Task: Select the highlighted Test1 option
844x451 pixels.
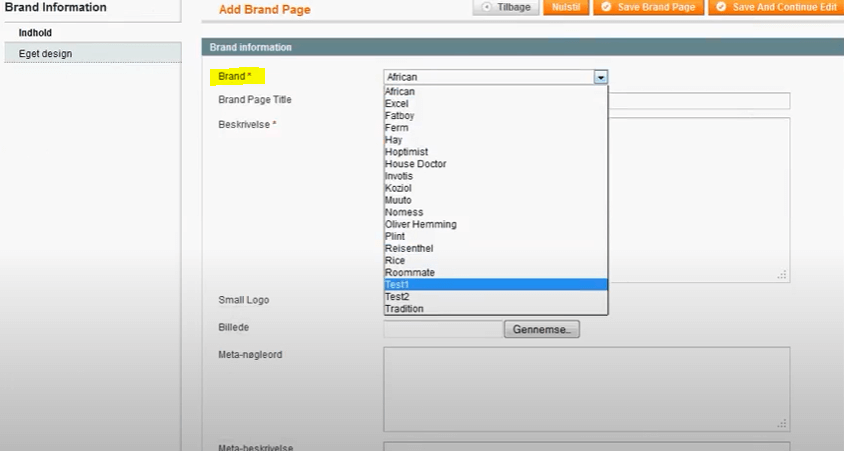Action: [496, 285]
